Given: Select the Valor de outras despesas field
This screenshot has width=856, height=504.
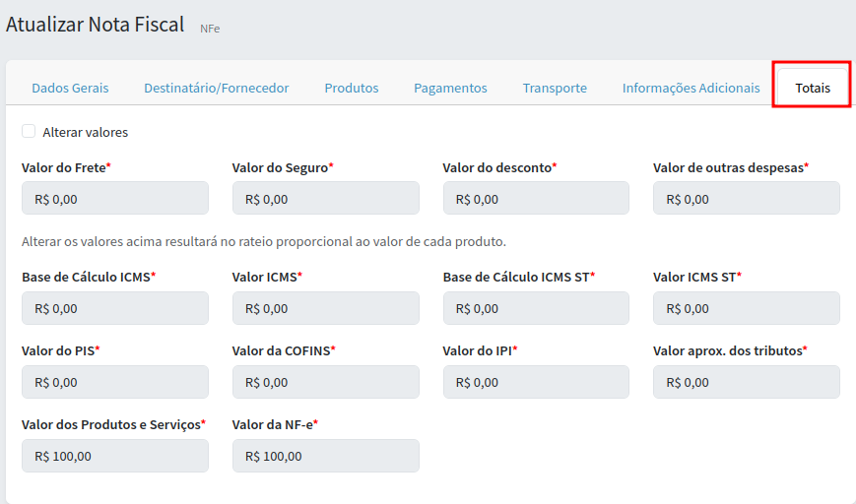Looking at the screenshot, I should coord(747,198).
